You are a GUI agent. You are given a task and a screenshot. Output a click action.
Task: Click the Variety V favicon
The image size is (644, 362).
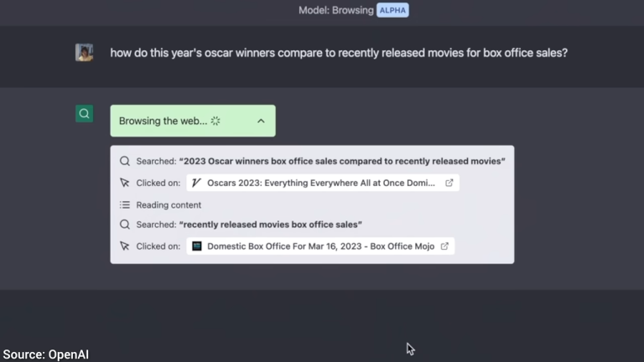[x=196, y=183]
